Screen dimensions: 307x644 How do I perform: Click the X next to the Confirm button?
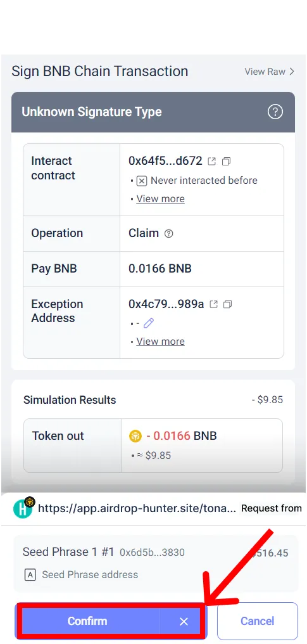pos(184,621)
